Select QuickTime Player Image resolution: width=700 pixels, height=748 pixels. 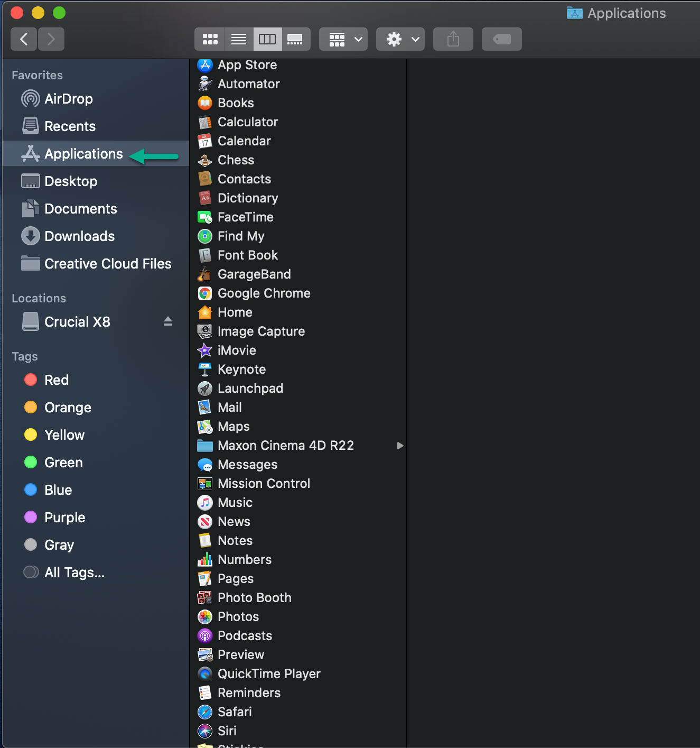coord(269,673)
